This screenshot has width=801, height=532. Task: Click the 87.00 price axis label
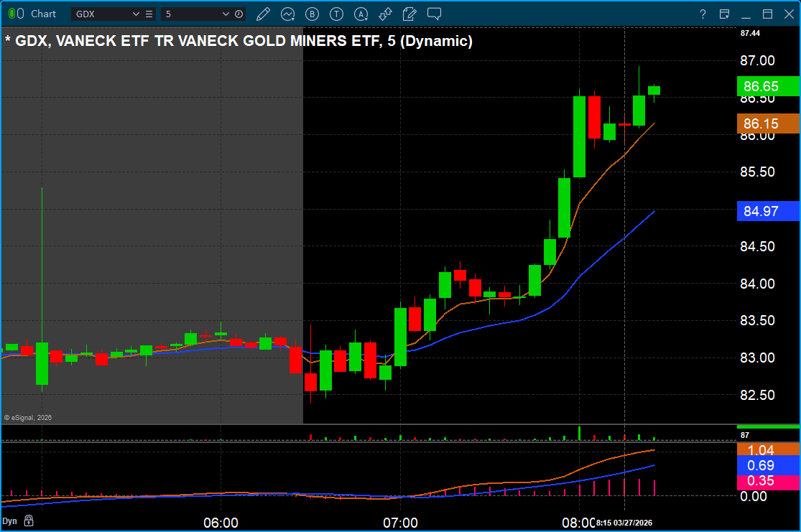(x=758, y=61)
